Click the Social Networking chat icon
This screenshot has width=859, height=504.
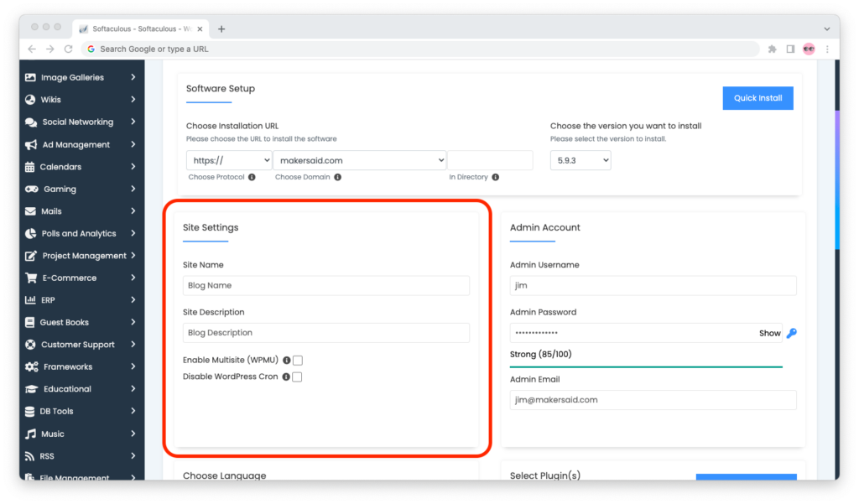click(31, 122)
